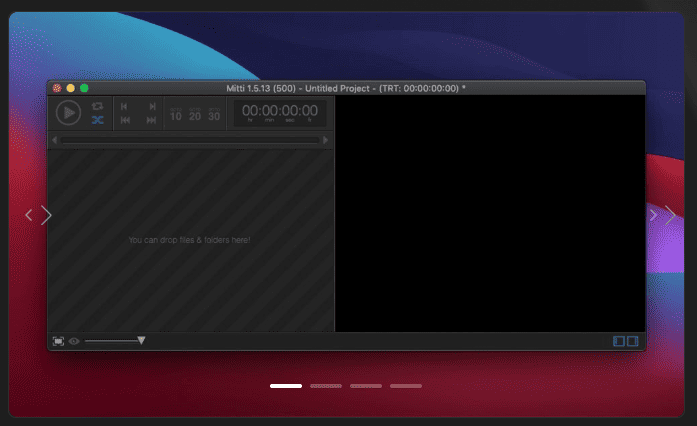
Task: Click the GOTO 10 button
Action: (176, 114)
